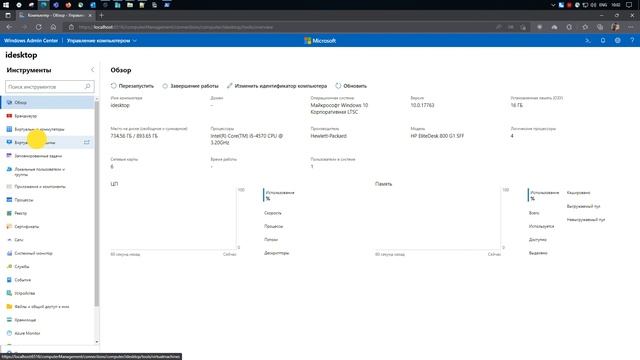The height and width of the screenshot is (360, 640).
Task: Select Локальные пользователи и группы label
Action: (x=40, y=171)
